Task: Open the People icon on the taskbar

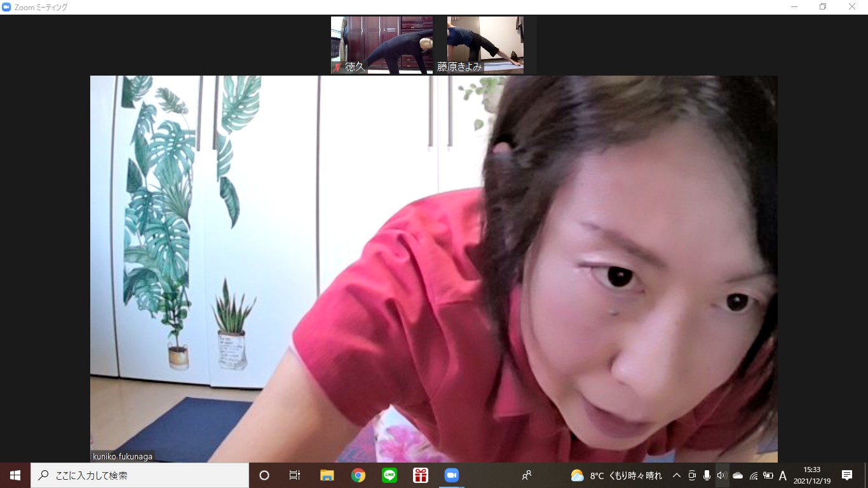Action: pyautogui.click(x=526, y=475)
